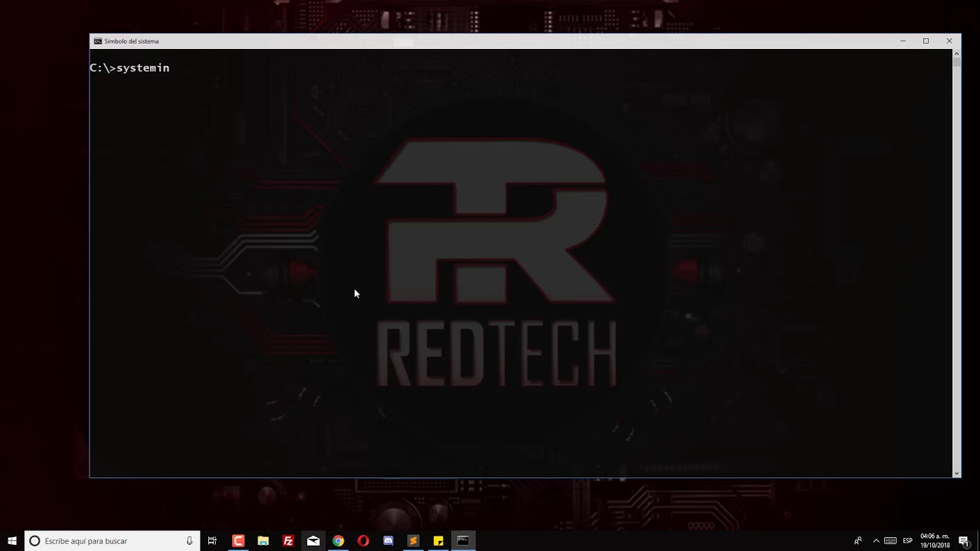Focus the 'Escribe aquí para buscar' search box

click(113, 541)
